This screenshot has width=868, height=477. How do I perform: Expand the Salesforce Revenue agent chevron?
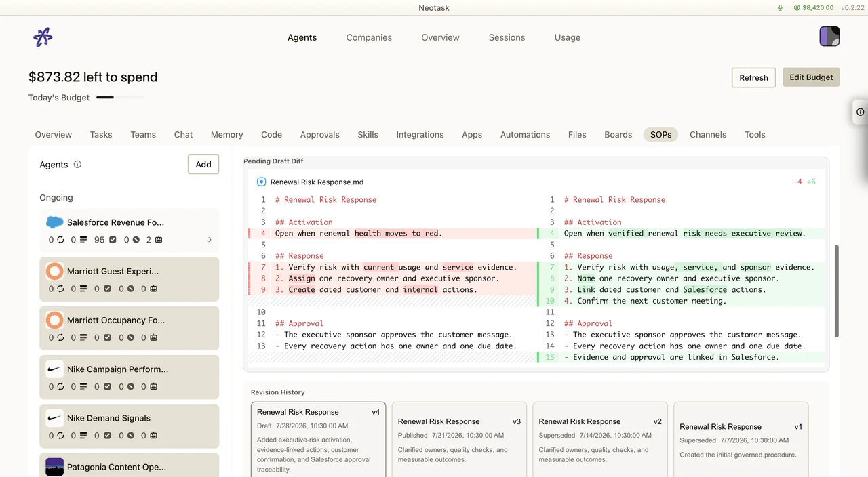[210, 240]
